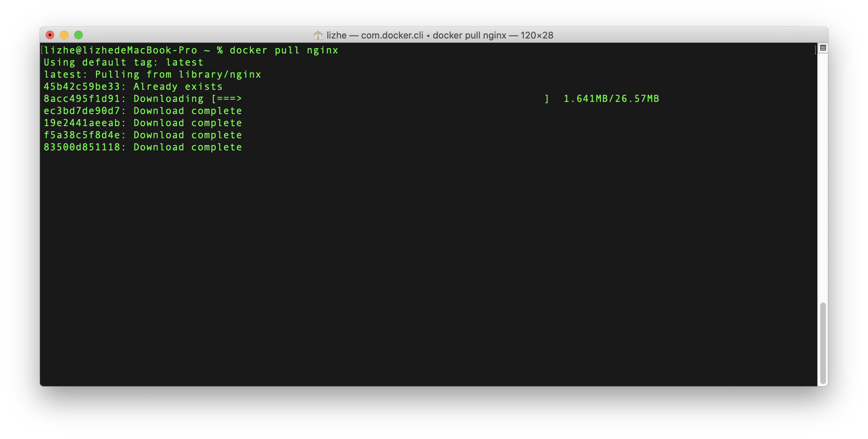Click the 'Using default tag: latest' line

coord(123,62)
